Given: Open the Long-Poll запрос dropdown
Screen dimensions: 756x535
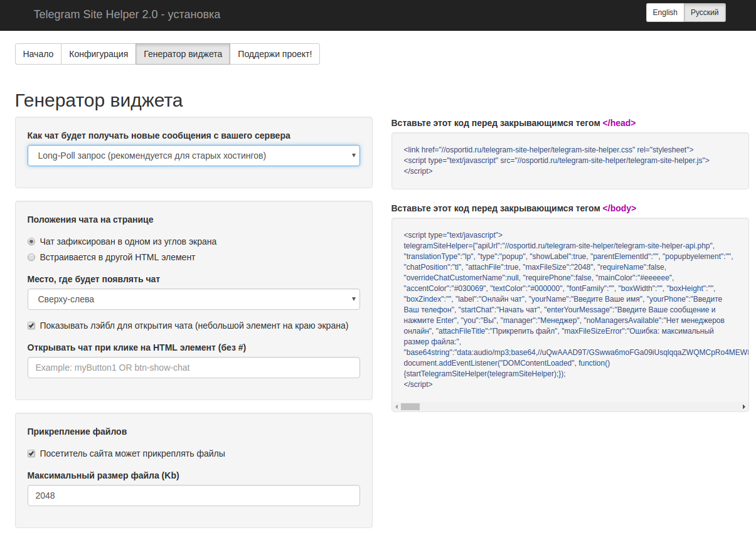Looking at the screenshot, I should 193,156.
